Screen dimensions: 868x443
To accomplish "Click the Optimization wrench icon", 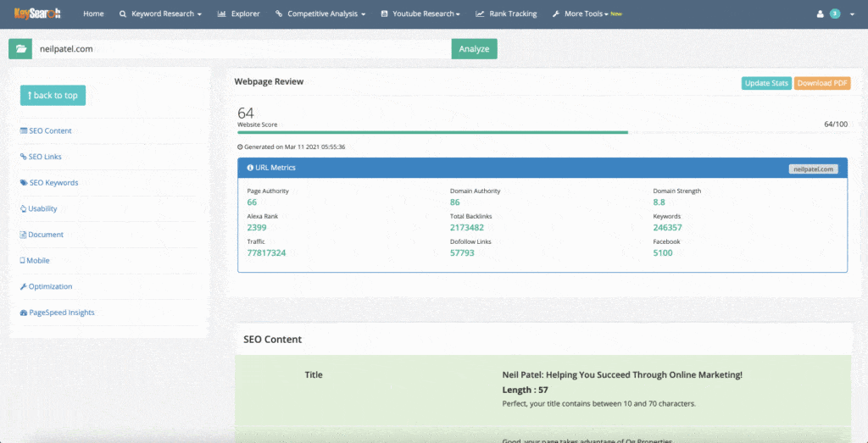I will [x=23, y=286].
